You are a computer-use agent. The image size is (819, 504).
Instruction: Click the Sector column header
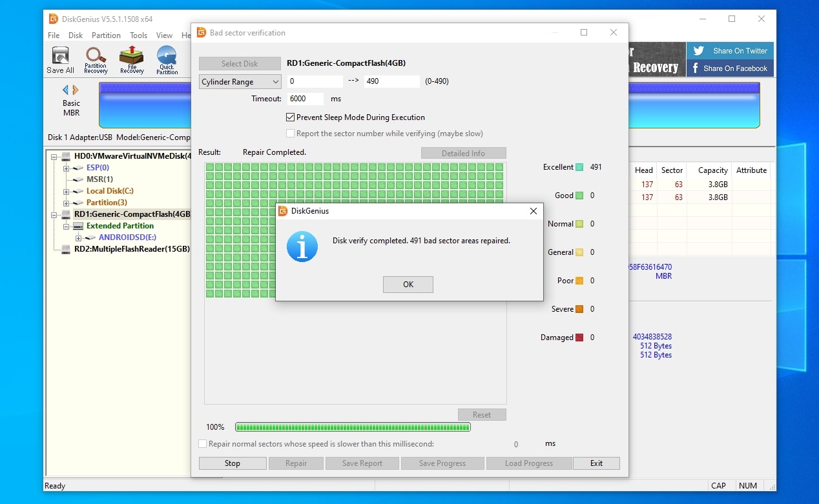[672, 170]
